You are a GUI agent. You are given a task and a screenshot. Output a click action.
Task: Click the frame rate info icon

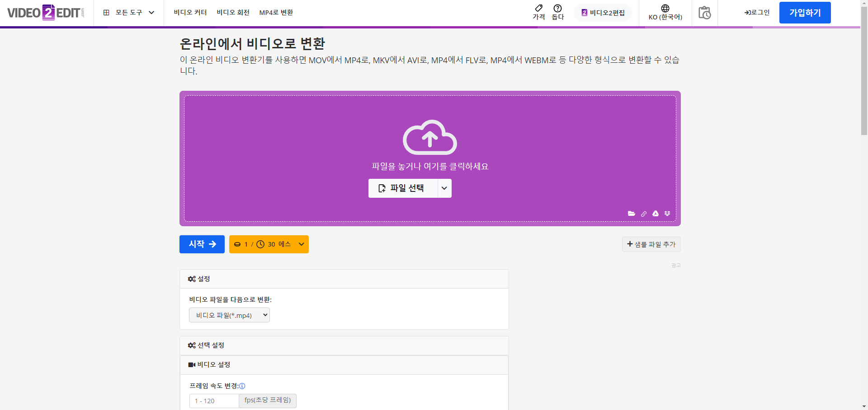pos(242,386)
